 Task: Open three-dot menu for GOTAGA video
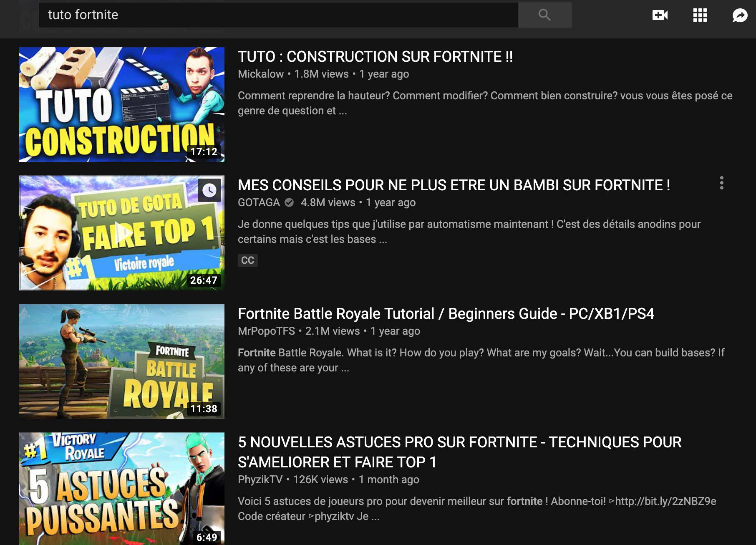[x=721, y=183]
